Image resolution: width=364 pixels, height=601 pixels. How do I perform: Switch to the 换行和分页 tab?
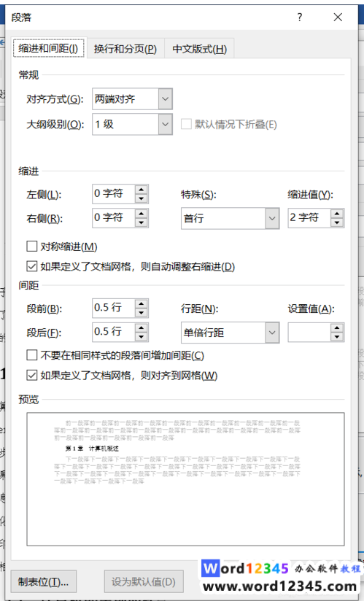click(125, 49)
